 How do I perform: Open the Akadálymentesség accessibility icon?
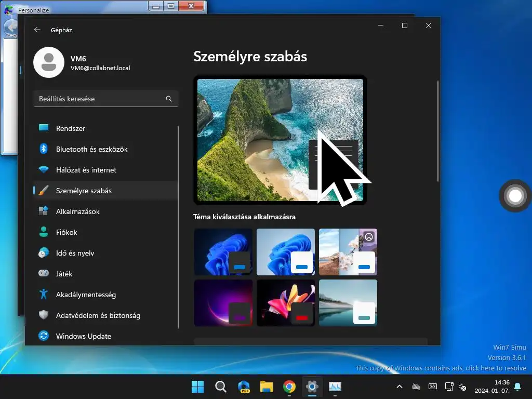pyautogui.click(x=44, y=294)
